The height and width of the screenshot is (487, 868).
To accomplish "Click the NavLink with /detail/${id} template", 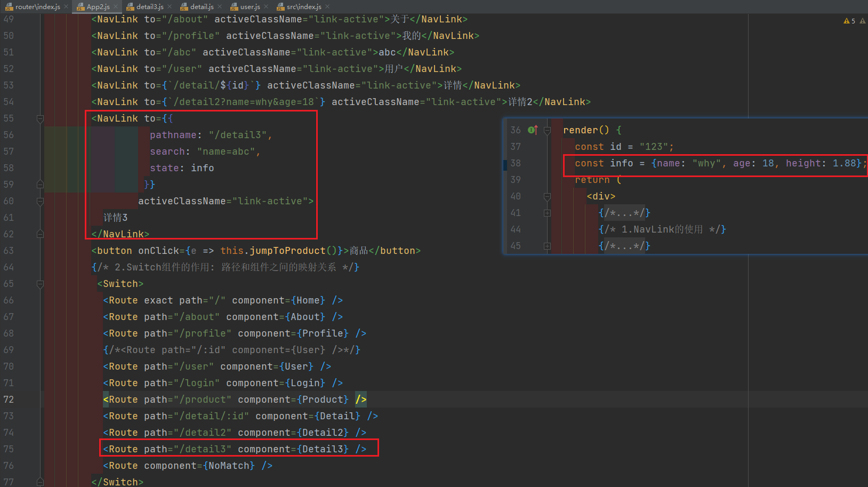I will (306, 85).
